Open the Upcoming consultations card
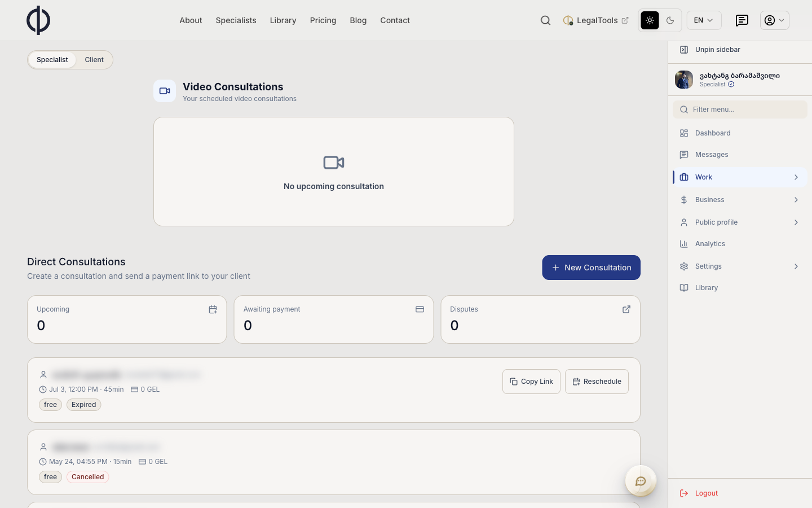812x508 pixels. click(x=127, y=319)
